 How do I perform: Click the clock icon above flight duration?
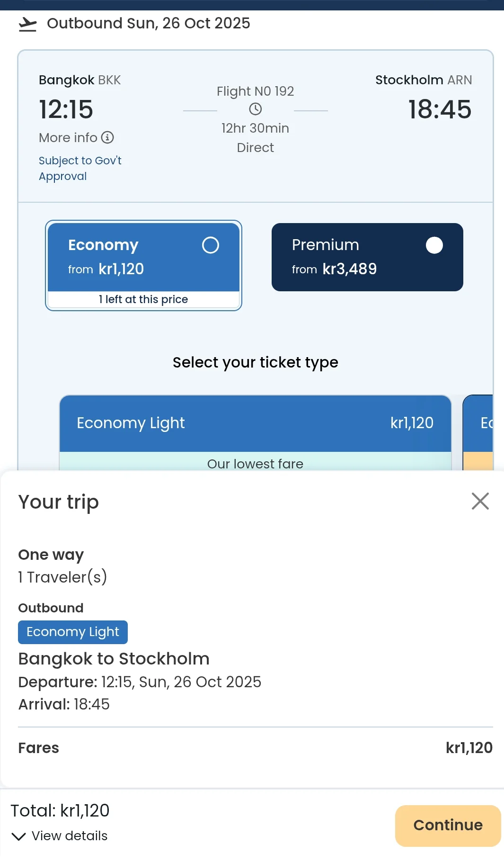(256, 109)
